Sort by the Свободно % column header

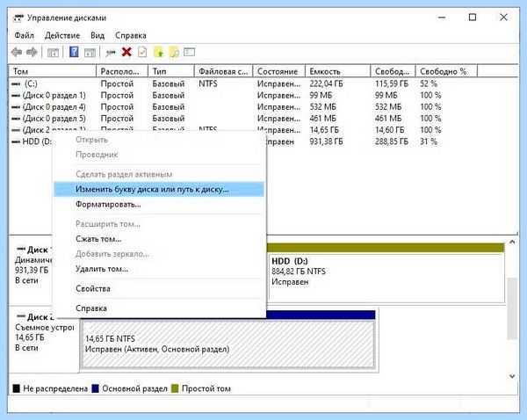click(446, 71)
